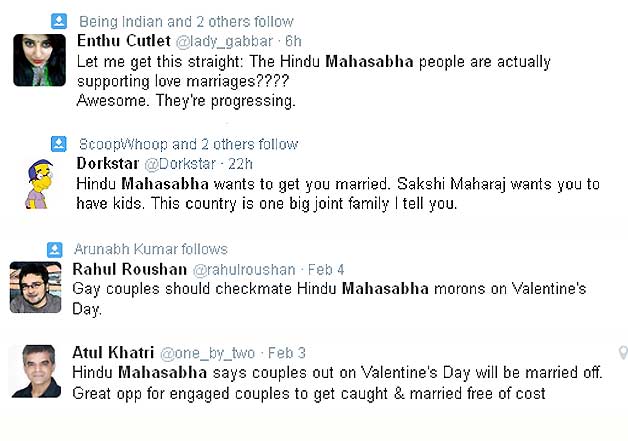Click follow icon beside 'Arunabh Kumar follows'
This screenshot has width=628, height=441.
pyautogui.click(x=55, y=250)
